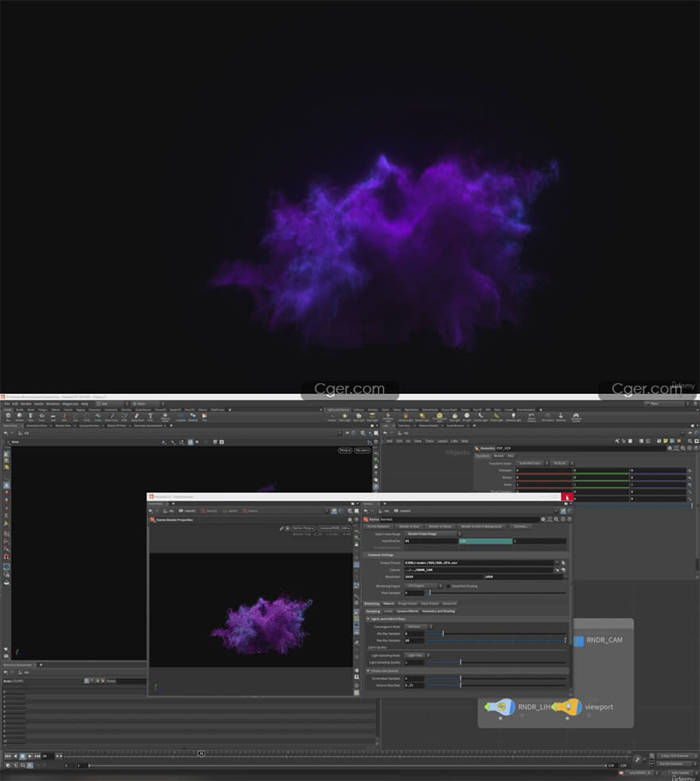The width and height of the screenshot is (700, 781).
Task: Open the Render menu in menu bar
Action: [26, 403]
